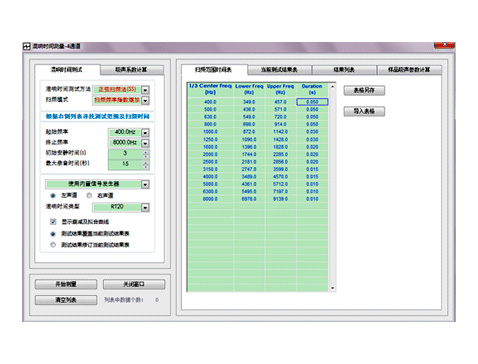Screen dimensions: 478x364
Task: Select center frequency cell 800.0
Action: [210, 124]
